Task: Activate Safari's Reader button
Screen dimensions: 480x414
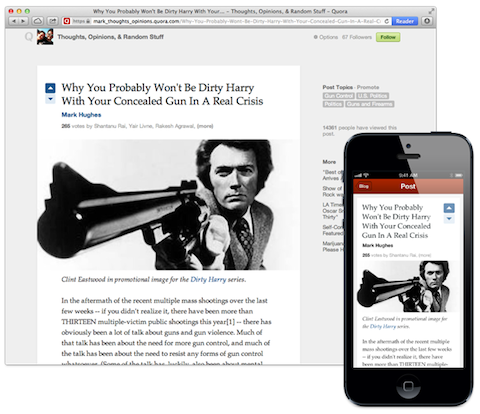Action: click(x=405, y=21)
